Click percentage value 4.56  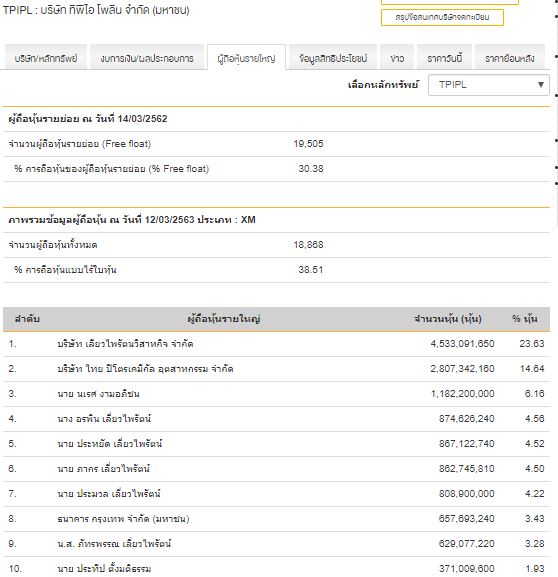point(534,419)
